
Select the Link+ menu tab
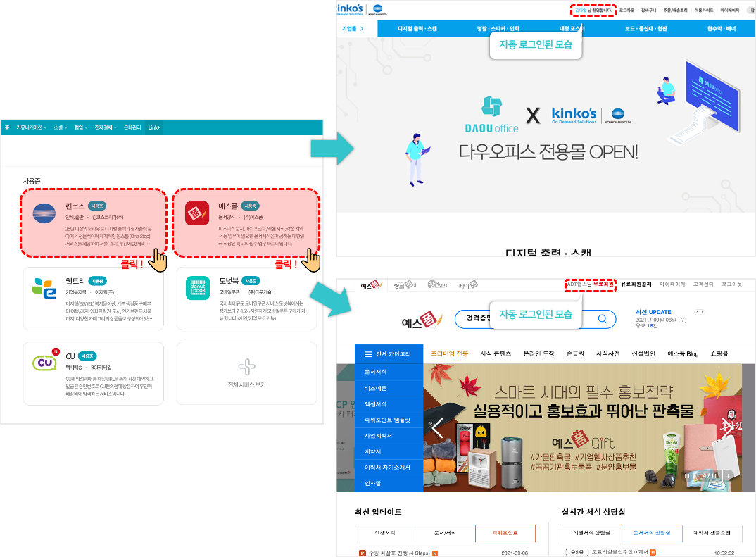[154, 127]
